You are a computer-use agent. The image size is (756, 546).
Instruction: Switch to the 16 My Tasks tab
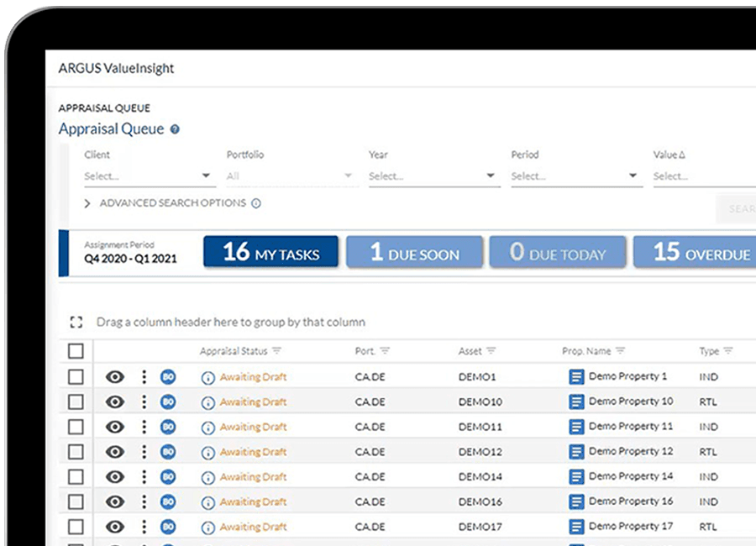tap(270, 252)
